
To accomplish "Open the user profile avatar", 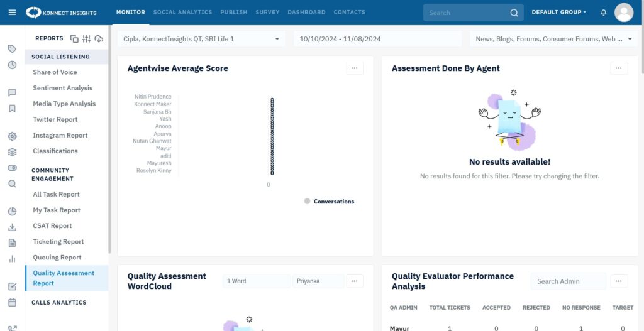I will coord(623,13).
